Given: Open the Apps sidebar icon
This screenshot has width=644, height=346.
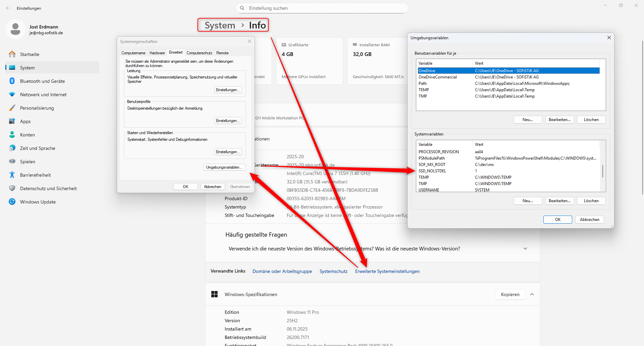Looking at the screenshot, I should click(12, 121).
